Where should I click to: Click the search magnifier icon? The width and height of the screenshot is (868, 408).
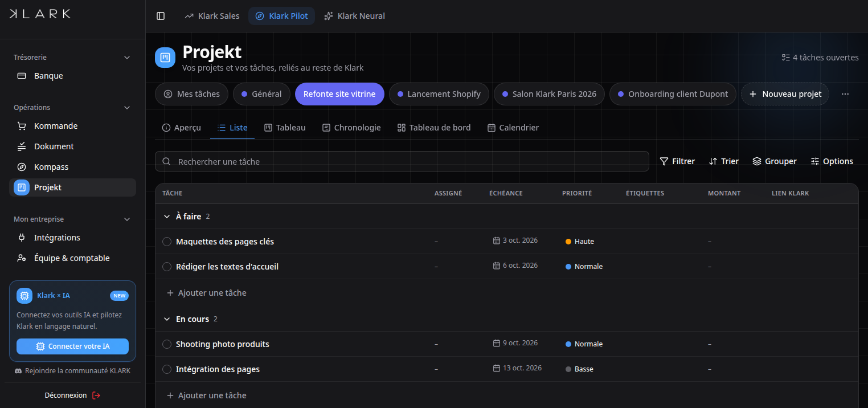167,161
